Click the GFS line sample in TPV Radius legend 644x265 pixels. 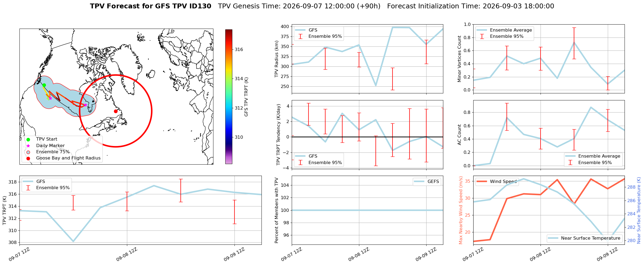[300, 30]
